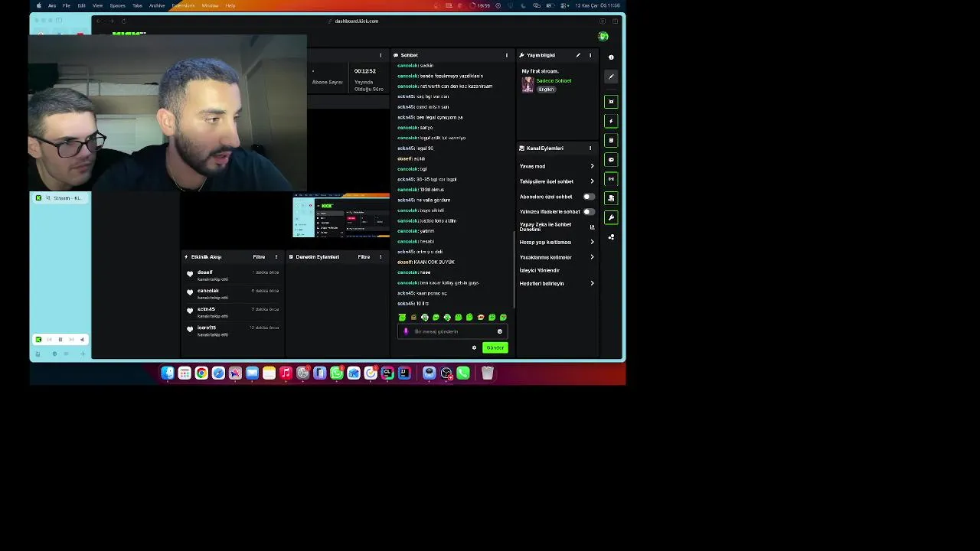980x551 pixels.
Task: Open Chrome from the Dock
Action: [x=201, y=373]
